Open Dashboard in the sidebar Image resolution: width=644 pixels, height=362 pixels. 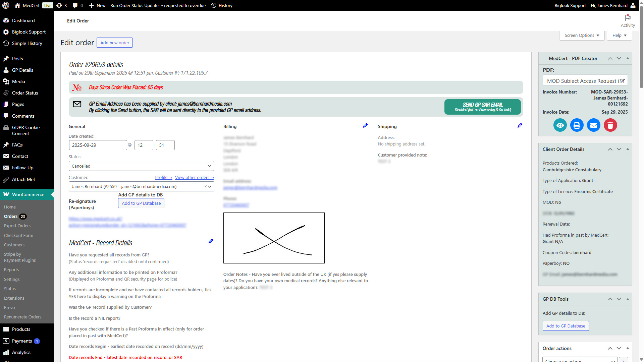[x=27, y=20]
